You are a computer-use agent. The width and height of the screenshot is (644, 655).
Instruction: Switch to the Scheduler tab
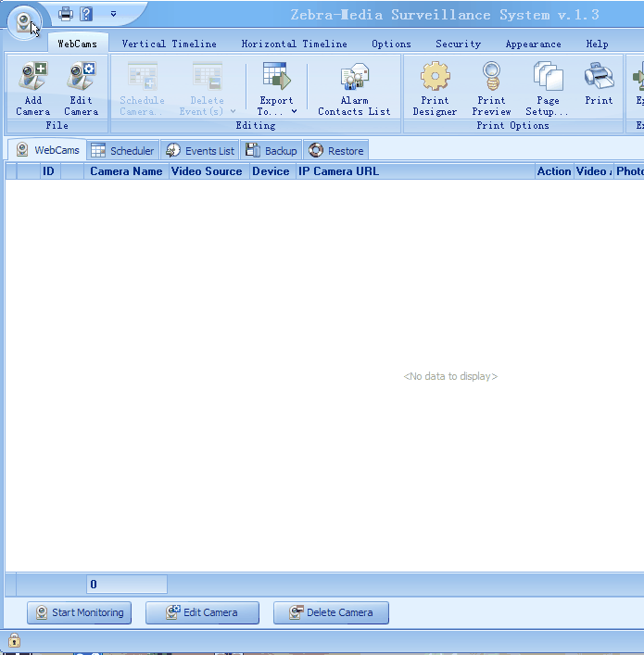[122, 150]
